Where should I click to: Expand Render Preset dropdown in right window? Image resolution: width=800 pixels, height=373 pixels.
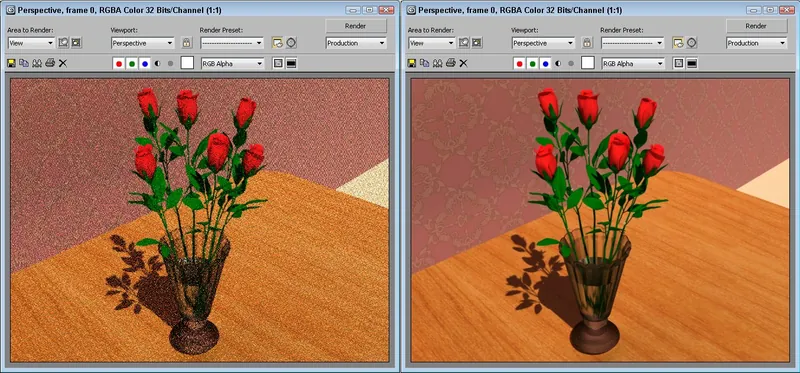click(633, 43)
